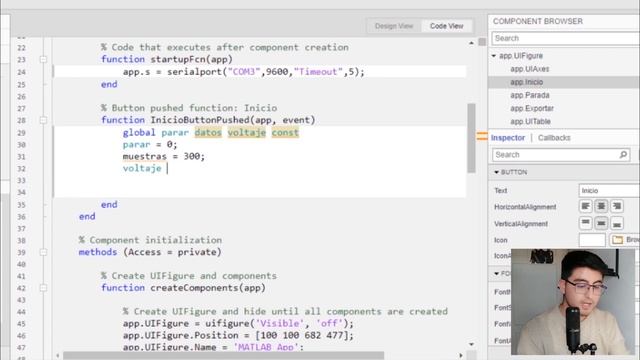Screen dimensions: 640x360
Task: Click the horizontal scrollbar thumb in editor
Action: point(224,356)
